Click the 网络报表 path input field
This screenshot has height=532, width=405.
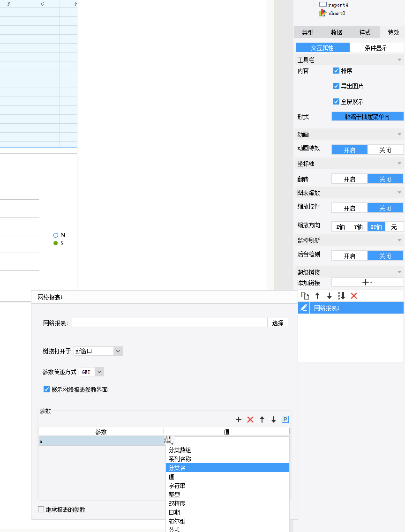170,322
